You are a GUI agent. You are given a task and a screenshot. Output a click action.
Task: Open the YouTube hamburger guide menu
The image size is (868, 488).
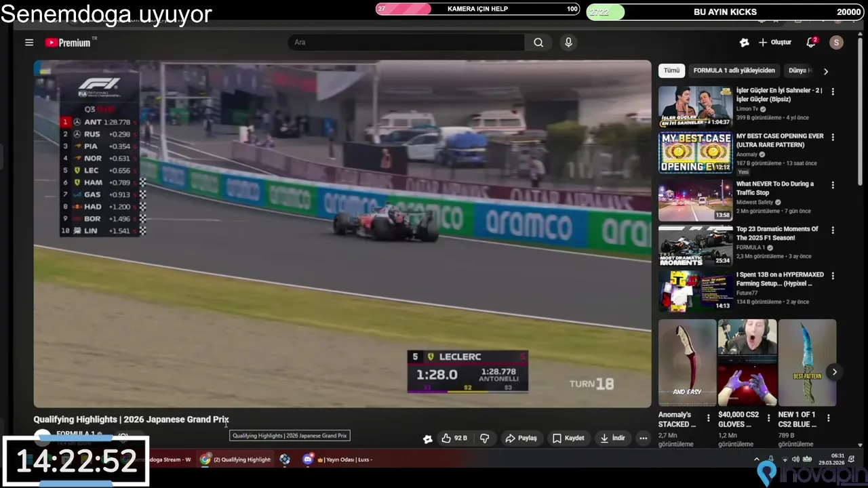tap(29, 42)
